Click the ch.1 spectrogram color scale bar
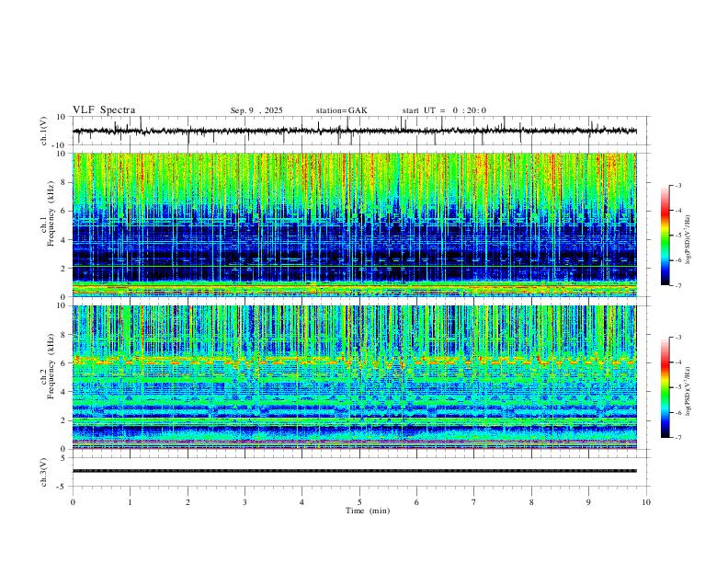The height and width of the screenshot is (563, 728). [665, 236]
